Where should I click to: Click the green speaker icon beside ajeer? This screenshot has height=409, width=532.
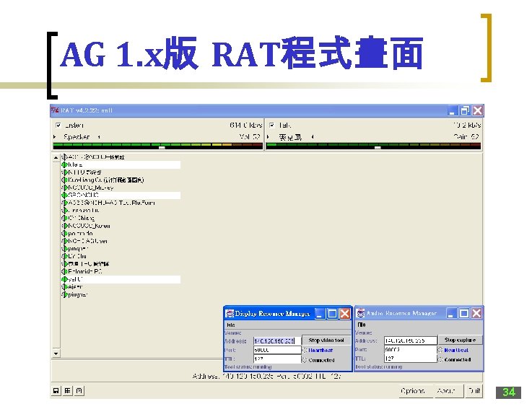pos(64,287)
